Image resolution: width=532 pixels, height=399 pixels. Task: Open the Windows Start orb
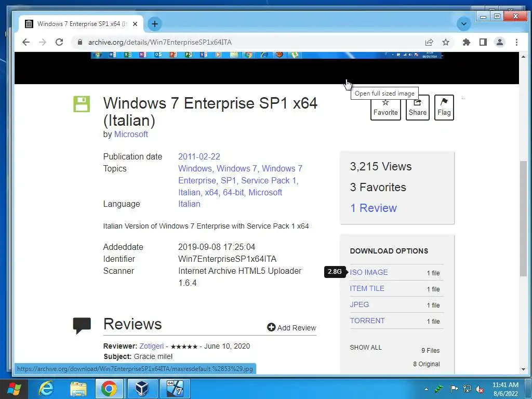pos(14,389)
